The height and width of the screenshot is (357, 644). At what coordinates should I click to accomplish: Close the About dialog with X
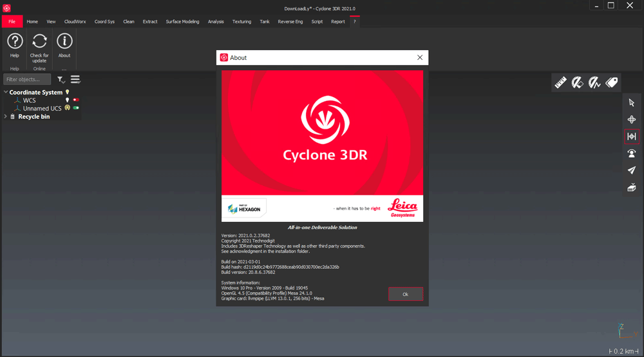tap(420, 57)
